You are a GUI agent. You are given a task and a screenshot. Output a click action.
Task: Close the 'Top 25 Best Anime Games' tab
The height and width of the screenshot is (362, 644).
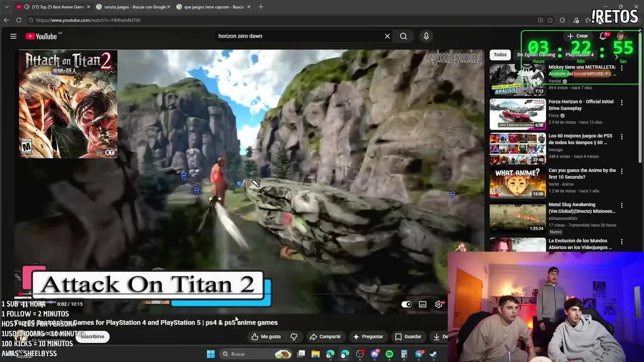(x=89, y=7)
